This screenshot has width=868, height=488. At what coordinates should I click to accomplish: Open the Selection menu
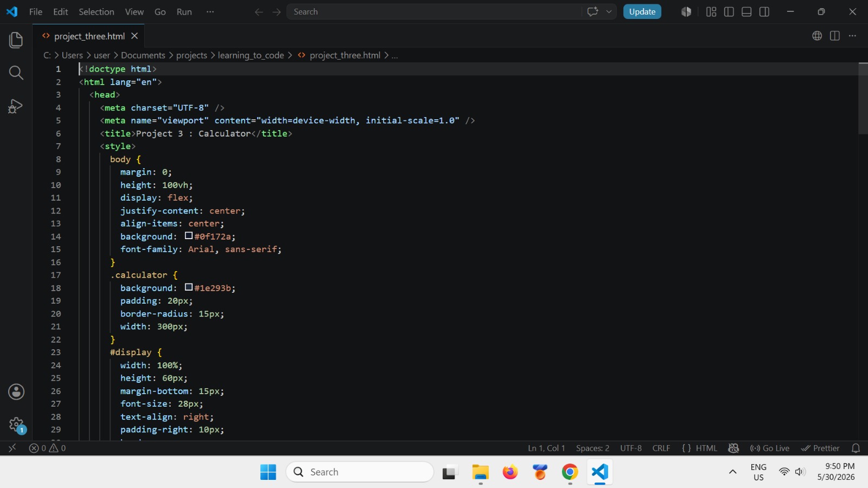tap(97, 12)
